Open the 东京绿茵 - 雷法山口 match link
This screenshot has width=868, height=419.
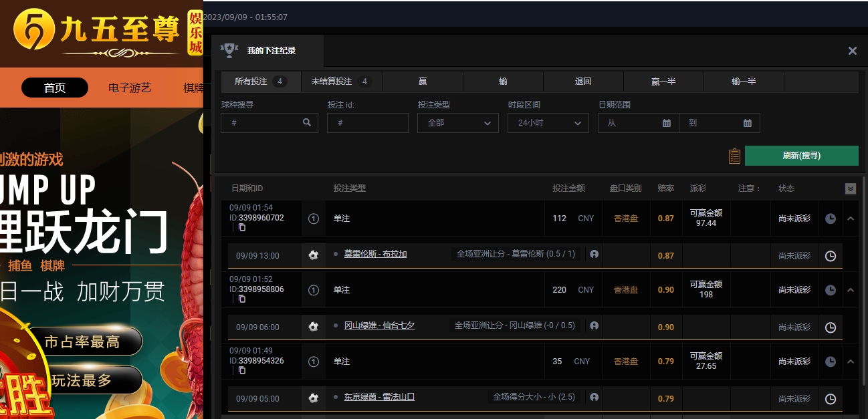379,398
